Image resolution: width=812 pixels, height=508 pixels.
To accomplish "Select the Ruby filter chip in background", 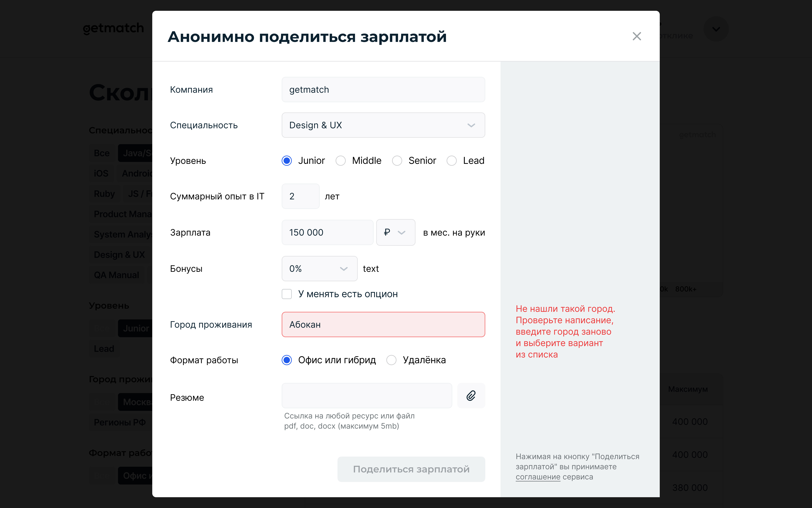I will (104, 194).
